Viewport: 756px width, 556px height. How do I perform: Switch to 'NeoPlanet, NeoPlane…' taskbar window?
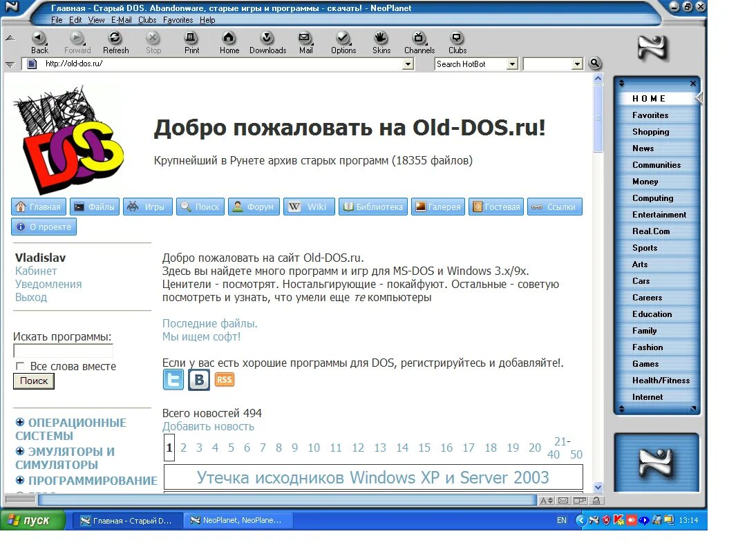pyautogui.click(x=238, y=520)
